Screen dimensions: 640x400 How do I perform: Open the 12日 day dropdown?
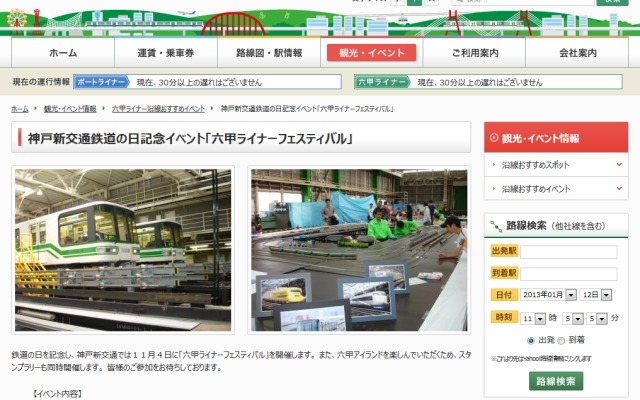point(596,295)
